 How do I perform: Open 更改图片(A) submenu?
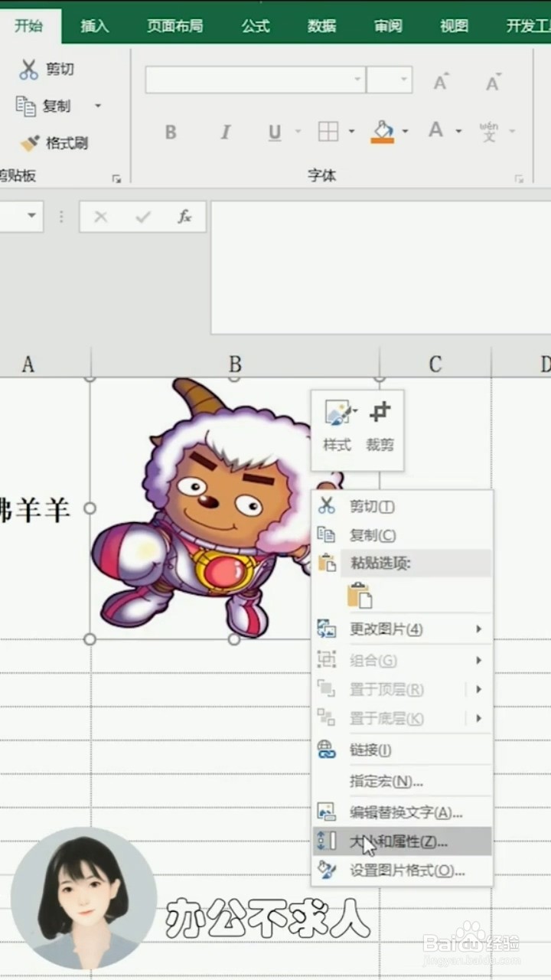[402, 629]
